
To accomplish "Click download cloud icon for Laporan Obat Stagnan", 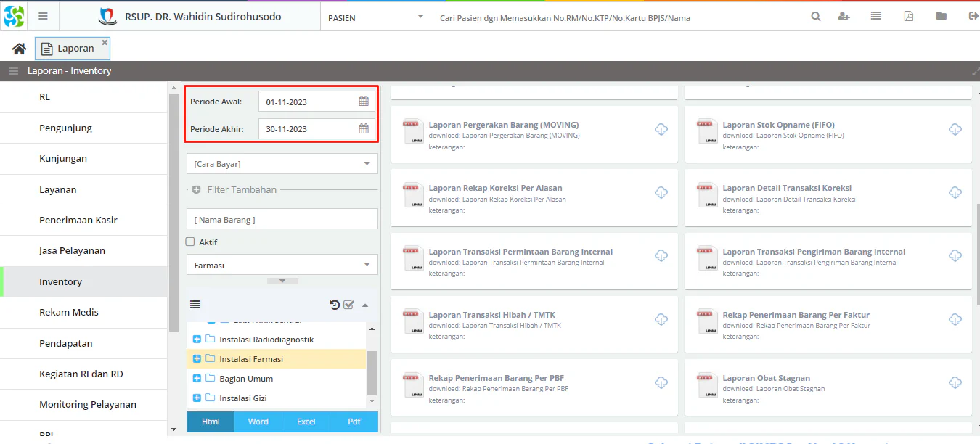I will 955,382.
